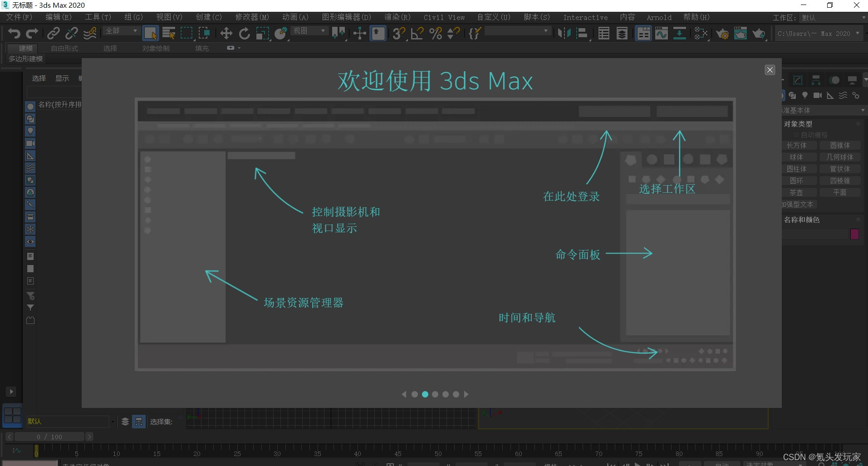Open Select by Name list icon
868x466 pixels.
point(168,33)
